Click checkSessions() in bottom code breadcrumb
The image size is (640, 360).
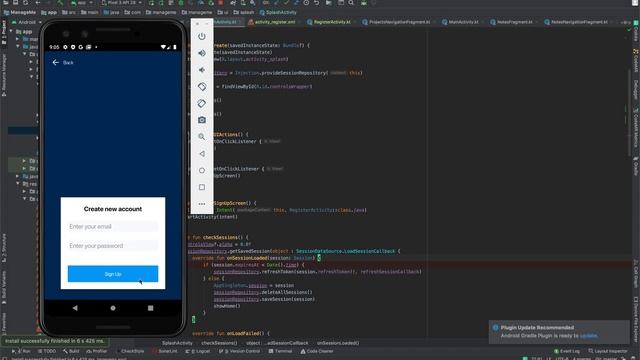pos(219,343)
